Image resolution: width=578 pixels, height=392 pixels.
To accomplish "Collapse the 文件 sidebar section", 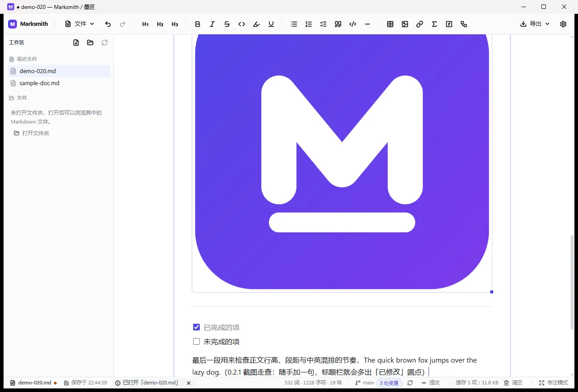I will point(18,98).
